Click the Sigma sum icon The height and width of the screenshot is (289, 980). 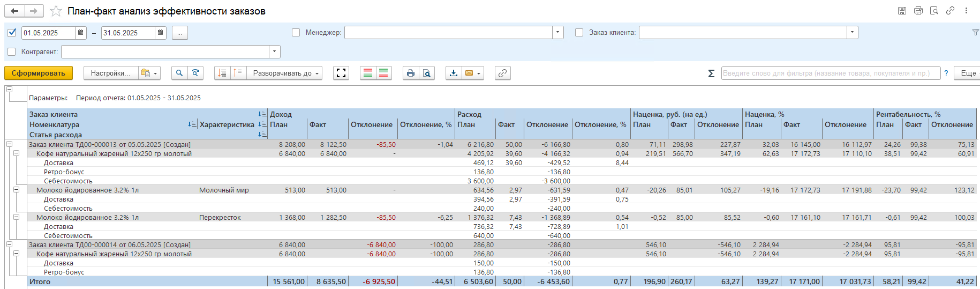711,73
